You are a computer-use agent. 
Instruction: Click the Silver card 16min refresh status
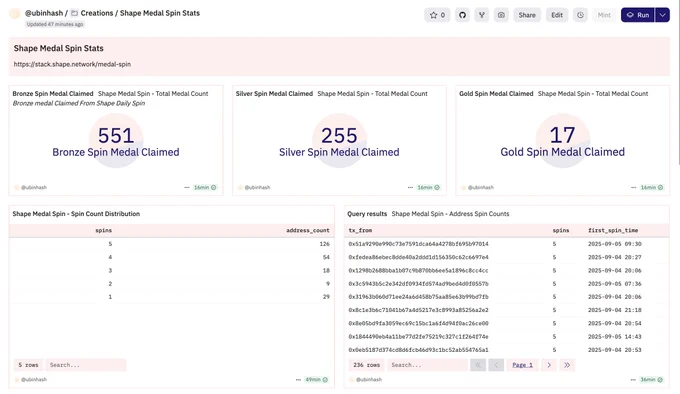pyautogui.click(x=428, y=188)
